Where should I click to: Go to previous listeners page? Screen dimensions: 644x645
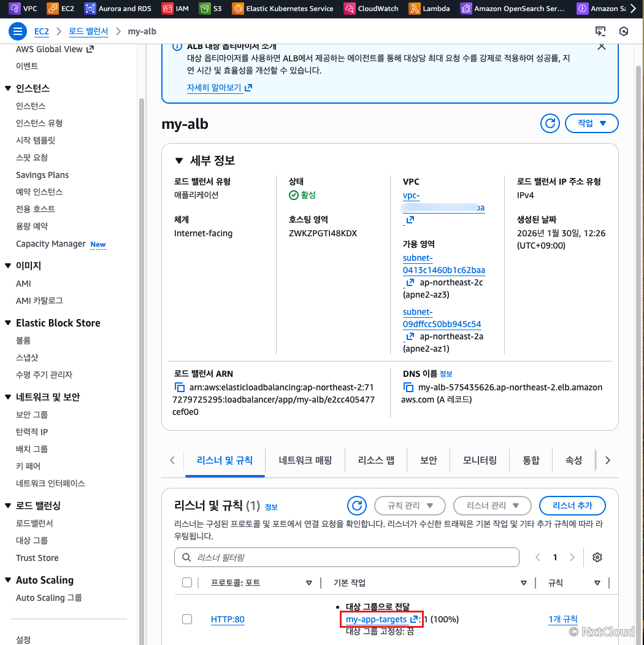click(537, 557)
